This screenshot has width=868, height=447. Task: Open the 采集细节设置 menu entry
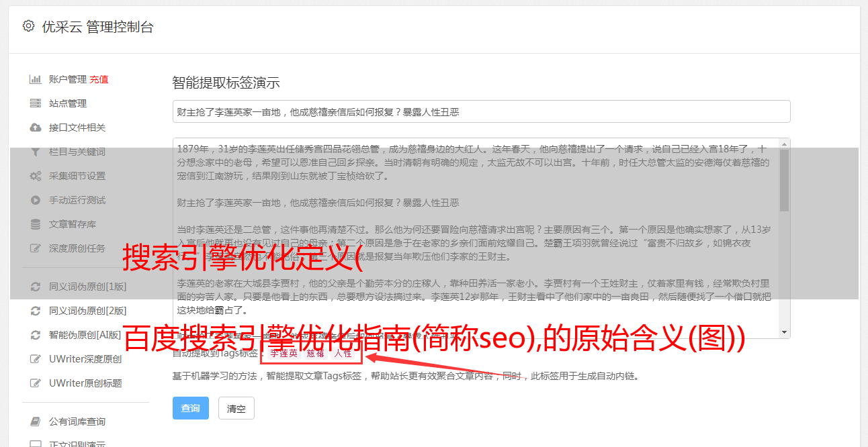click(x=77, y=176)
